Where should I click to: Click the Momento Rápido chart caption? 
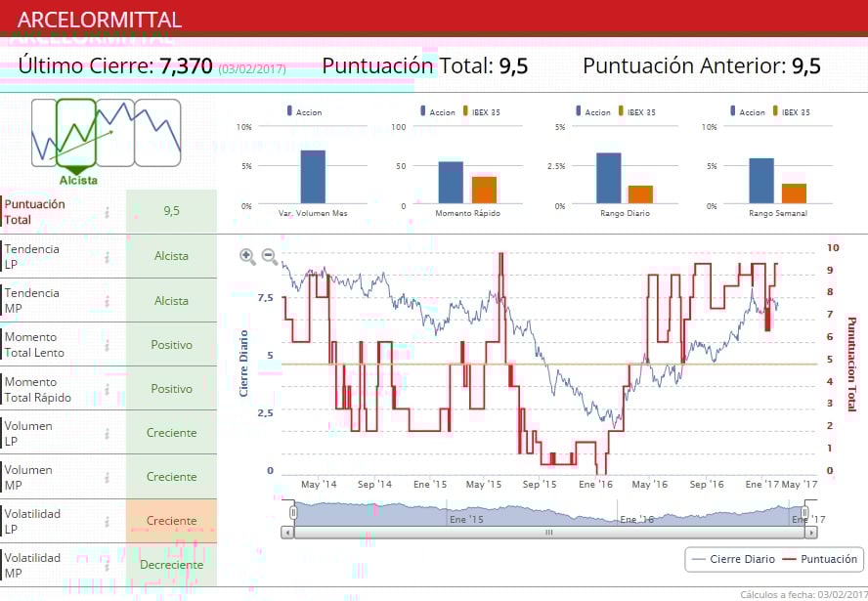pos(468,213)
